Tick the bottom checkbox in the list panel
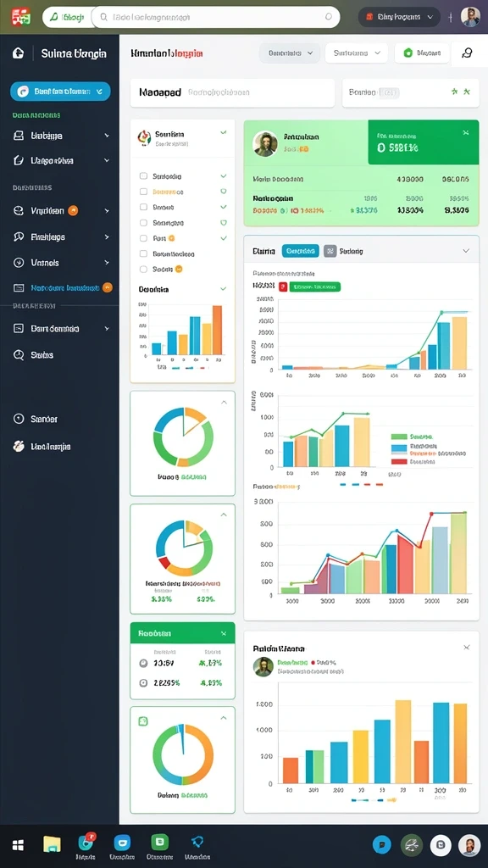The image size is (488, 868). coord(143,269)
